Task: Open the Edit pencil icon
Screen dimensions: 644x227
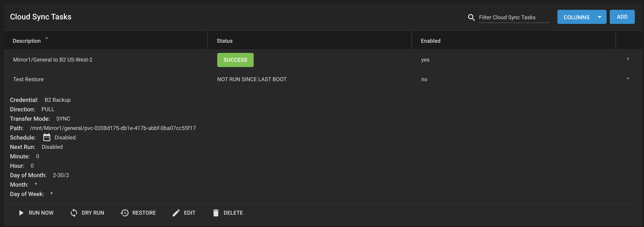Action: click(x=176, y=213)
